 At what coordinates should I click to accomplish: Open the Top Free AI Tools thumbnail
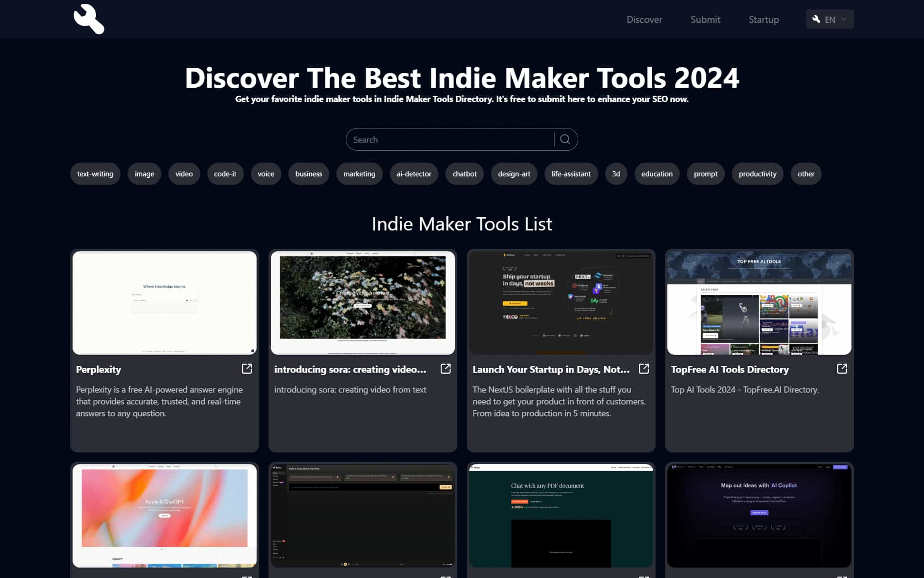pyautogui.click(x=759, y=303)
